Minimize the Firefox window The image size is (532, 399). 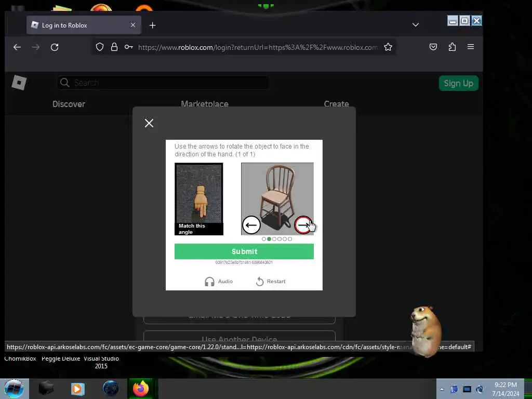pyautogui.click(x=453, y=21)
